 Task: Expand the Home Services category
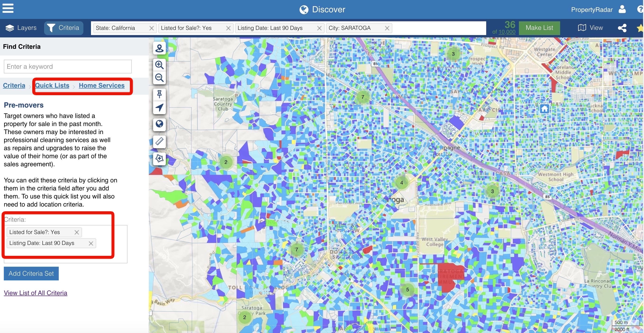point(101,85)
